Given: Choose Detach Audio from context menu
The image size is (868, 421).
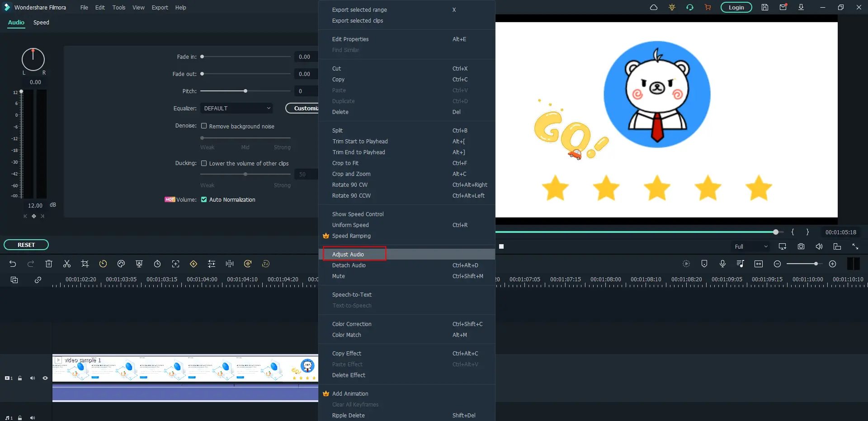Looking at the screenshot, I should point(407,265).
